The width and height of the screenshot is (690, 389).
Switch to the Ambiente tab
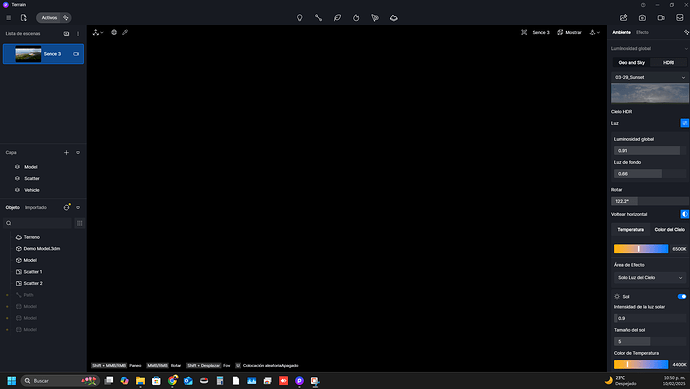[x=621, y=32]
